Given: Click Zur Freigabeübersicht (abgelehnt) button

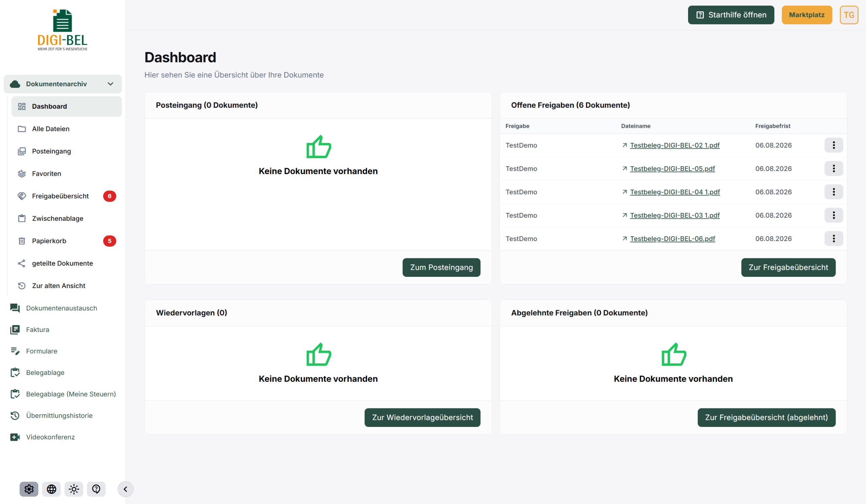Looking at the screenshot, I should tap(766, 417).
